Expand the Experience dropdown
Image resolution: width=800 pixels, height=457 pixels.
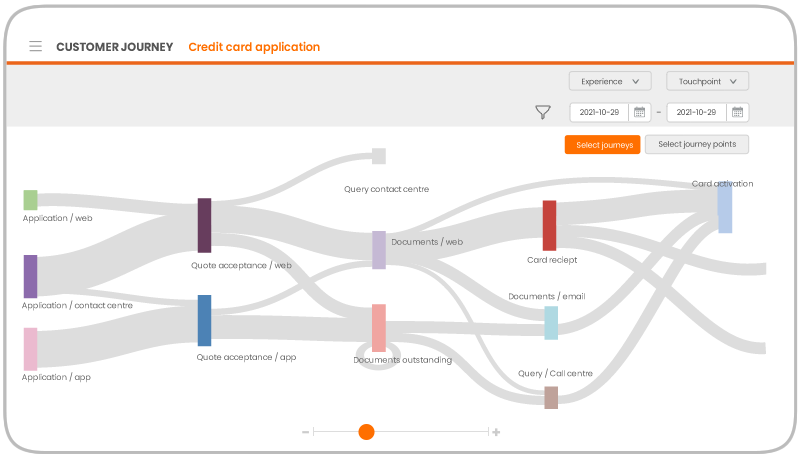[610, 81]
